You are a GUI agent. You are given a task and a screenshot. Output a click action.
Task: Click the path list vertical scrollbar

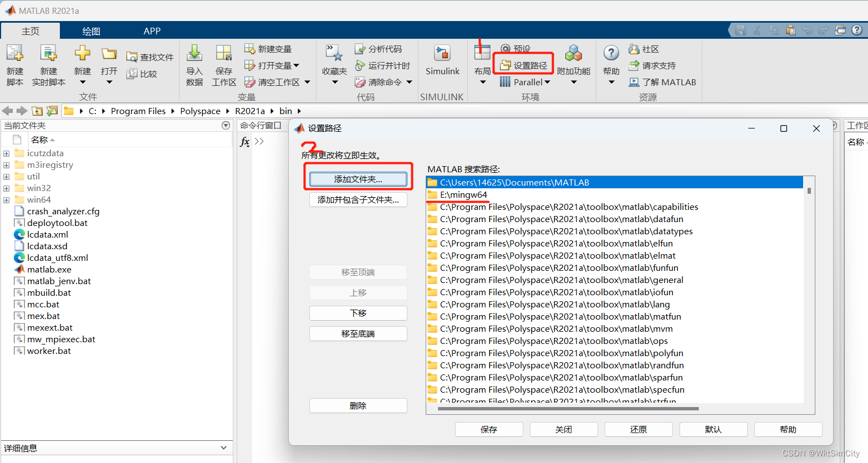point(809,191)
